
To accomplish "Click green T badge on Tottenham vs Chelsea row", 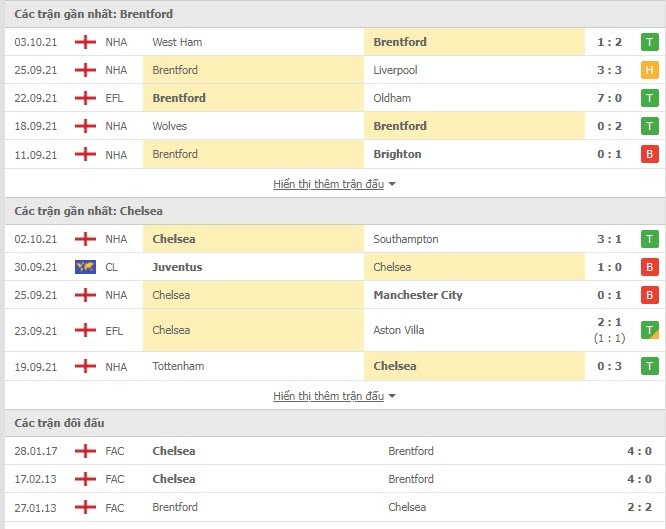I will (649, 366).
